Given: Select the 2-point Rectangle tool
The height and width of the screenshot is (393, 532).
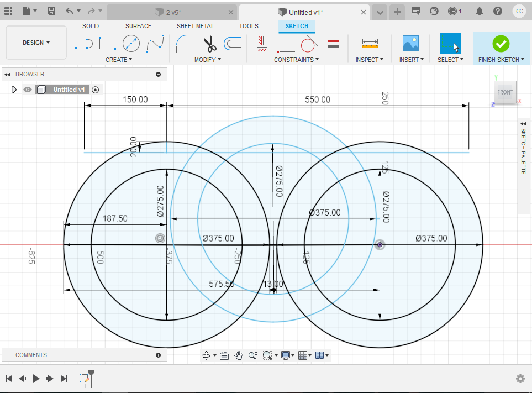Looking at the screenshot, I should point(108,44).
